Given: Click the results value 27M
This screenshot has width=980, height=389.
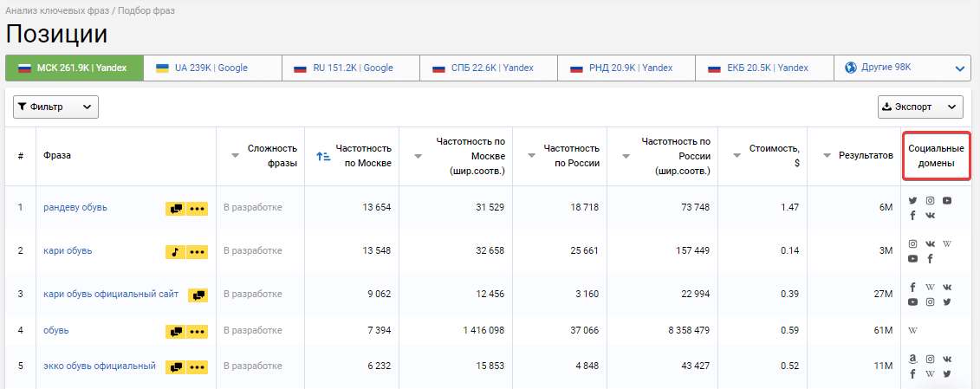Looking at the screenshot, I should pyautogui.click(x=885, y=294).
